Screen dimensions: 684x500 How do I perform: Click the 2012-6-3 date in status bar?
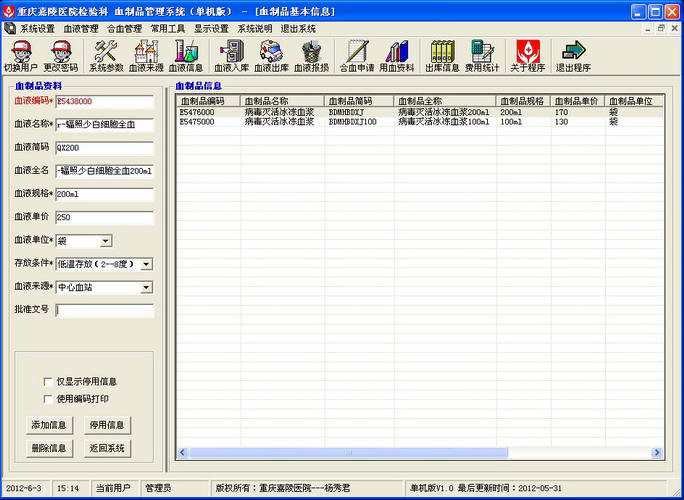pos(24,488)
